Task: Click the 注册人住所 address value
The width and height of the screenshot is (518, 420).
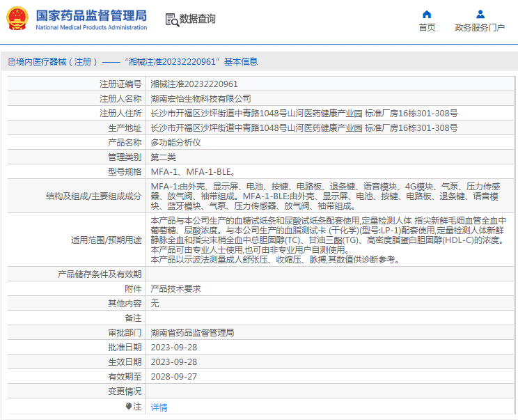Action: tap(304, 114)
